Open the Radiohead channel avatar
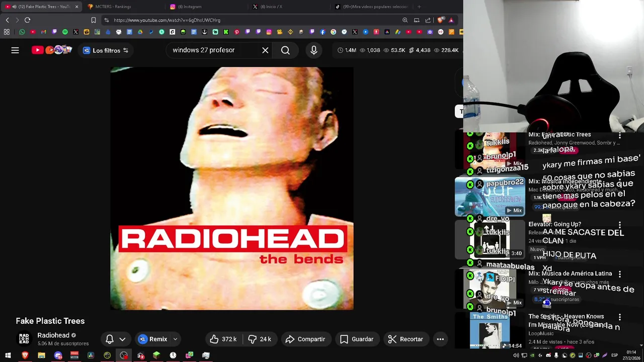This screenshot has height=362, width=644. [x=24, y=339]
